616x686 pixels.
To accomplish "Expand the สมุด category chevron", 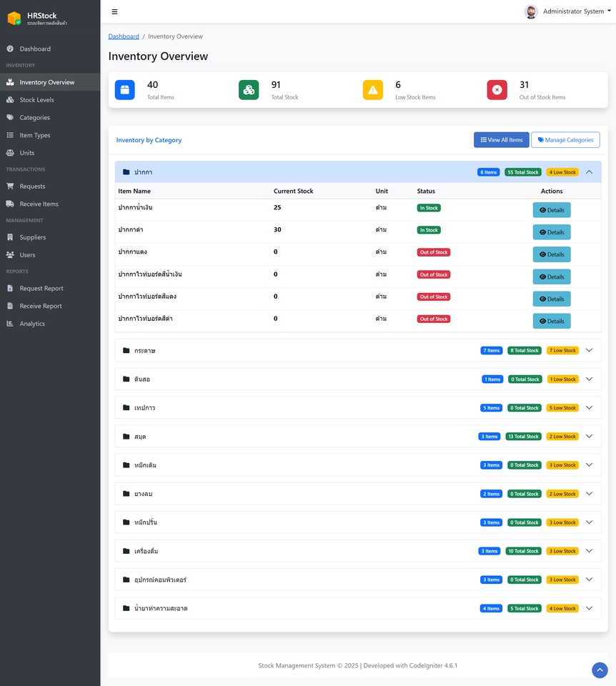I will (590, 436).
